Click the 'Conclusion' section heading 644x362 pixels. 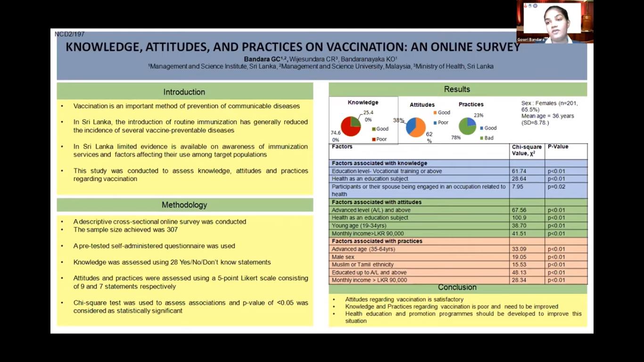point(457,287)
